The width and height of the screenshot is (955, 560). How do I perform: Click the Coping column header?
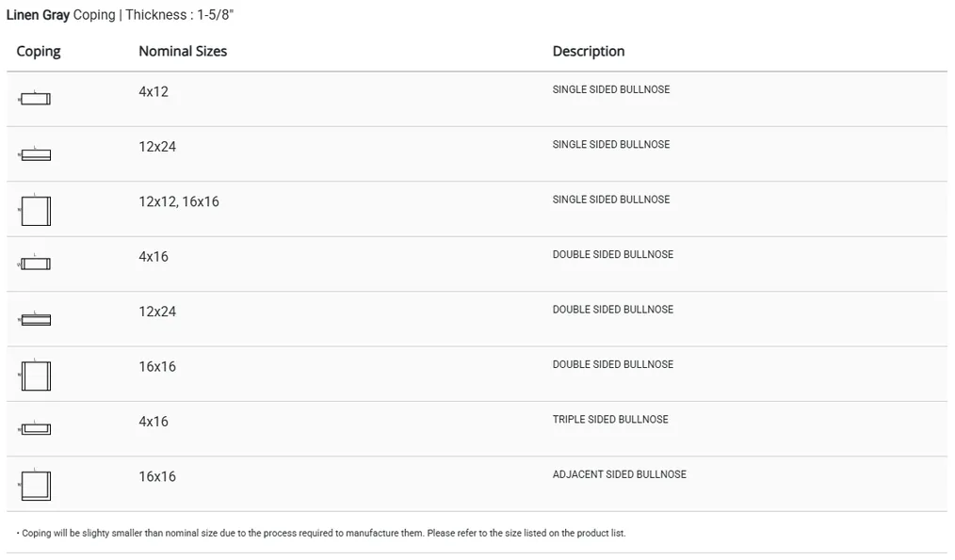point(39,52)
